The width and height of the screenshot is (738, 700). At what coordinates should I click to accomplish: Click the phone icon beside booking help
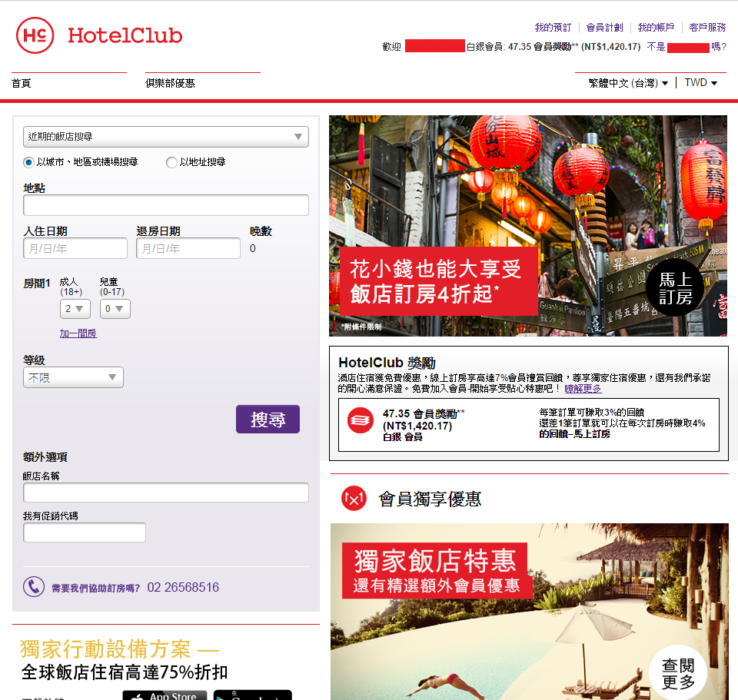pyautogui.click(x=34, y=586)
